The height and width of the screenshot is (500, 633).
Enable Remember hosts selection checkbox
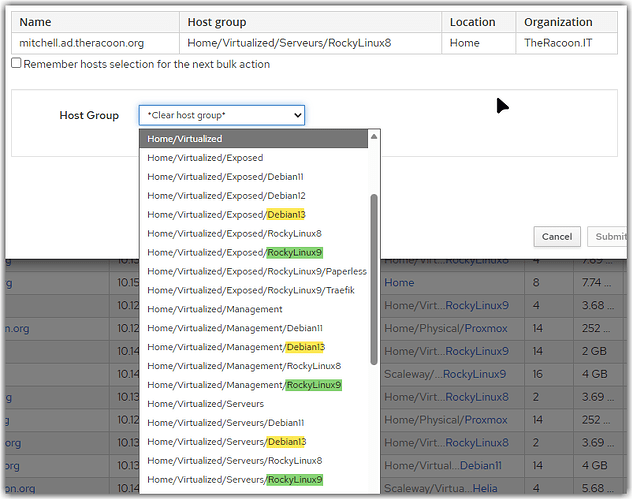coord(16,64)
